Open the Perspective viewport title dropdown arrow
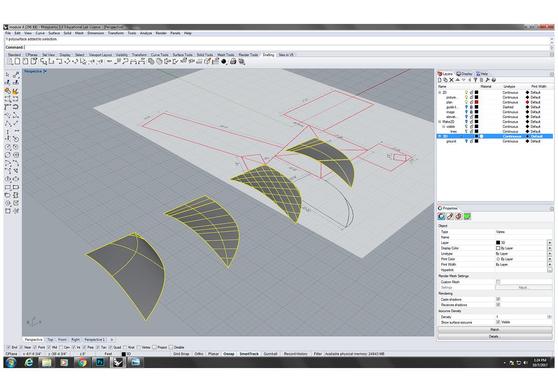Viewport: 558px width, 392px height. (45, 72)
